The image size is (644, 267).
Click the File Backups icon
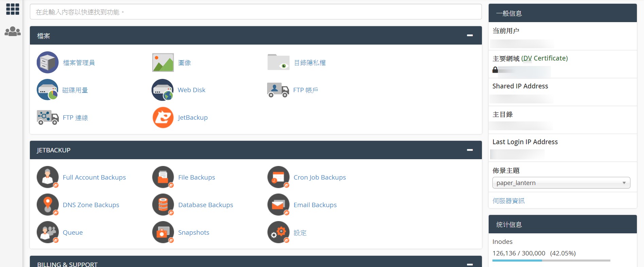coord(163,177)
